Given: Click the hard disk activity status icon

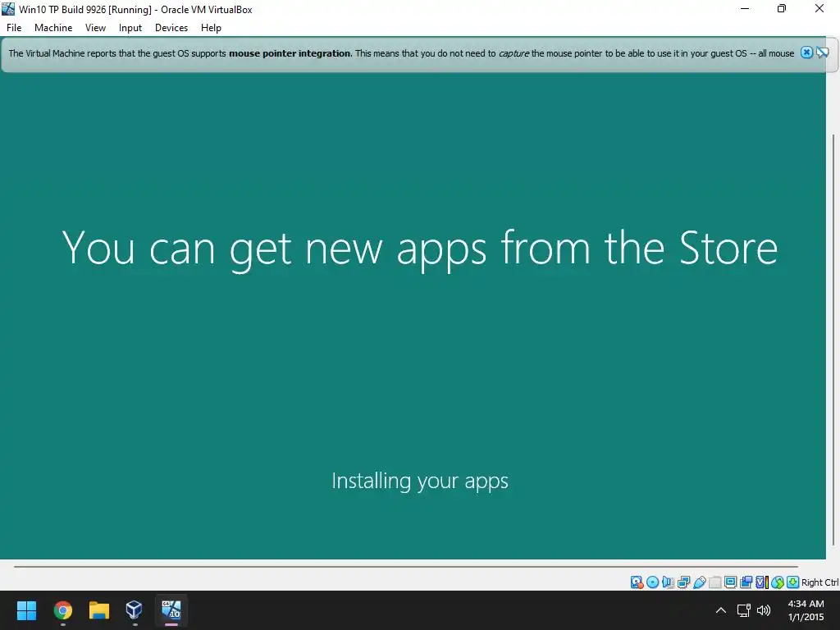Looking at the screenshot, I should coord(637,582).
